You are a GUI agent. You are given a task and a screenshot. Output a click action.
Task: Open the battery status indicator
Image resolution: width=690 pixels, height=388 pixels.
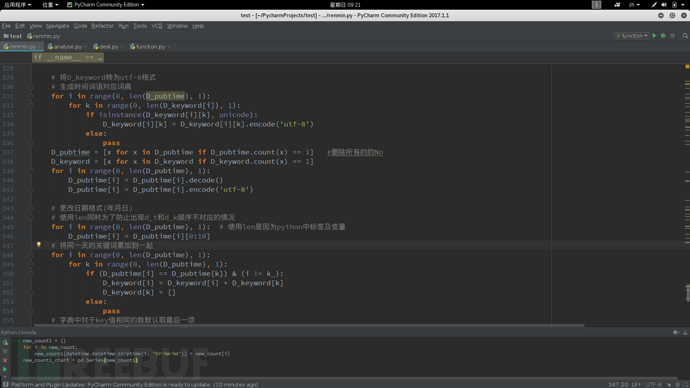pos(674,4)
